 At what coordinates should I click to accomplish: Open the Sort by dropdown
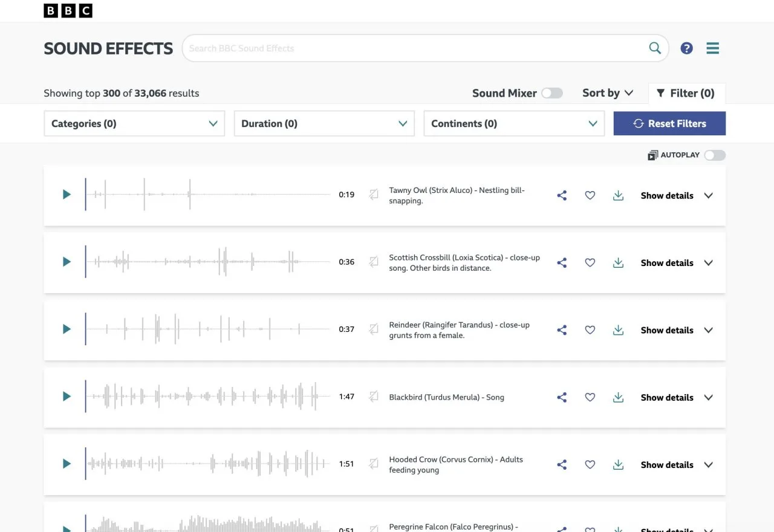pyautogui.click(x=608, y=93)
